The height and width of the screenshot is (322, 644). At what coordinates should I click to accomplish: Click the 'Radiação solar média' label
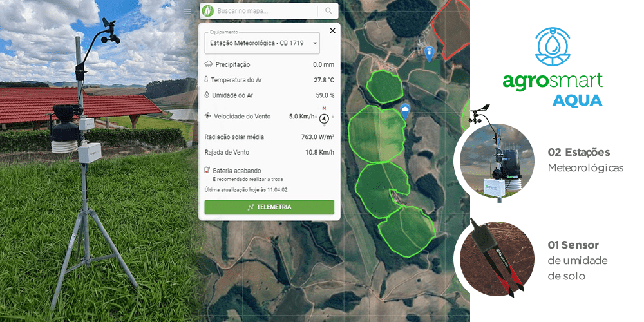(x=234, y=137)
